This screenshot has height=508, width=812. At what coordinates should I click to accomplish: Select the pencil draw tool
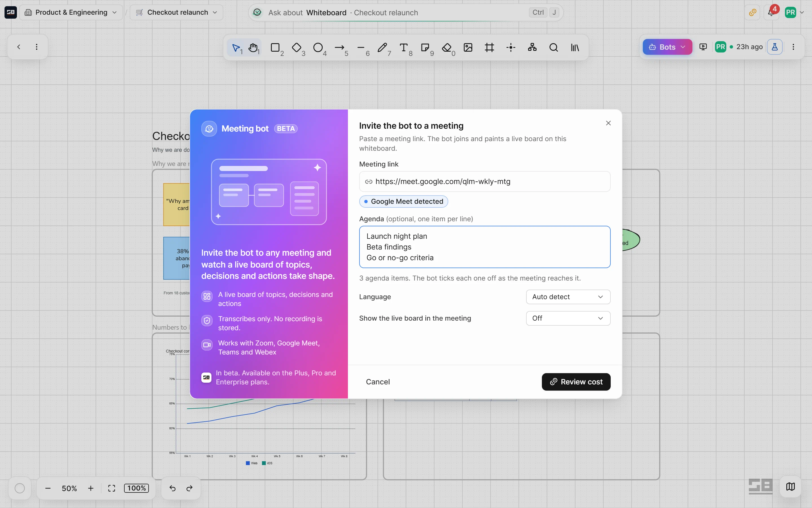(x=383, y=47)
